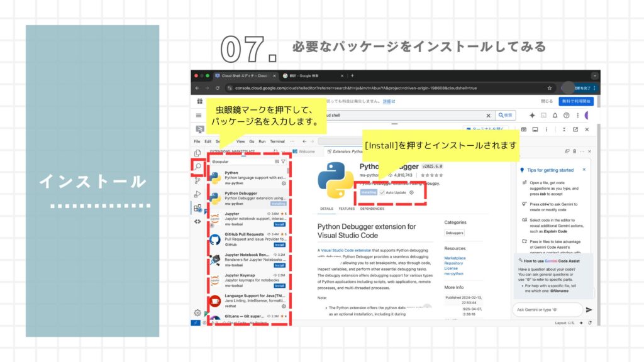Screen dimensions: 644x362
Task: Select the DETAILS tab
Action: pos(327,209)
